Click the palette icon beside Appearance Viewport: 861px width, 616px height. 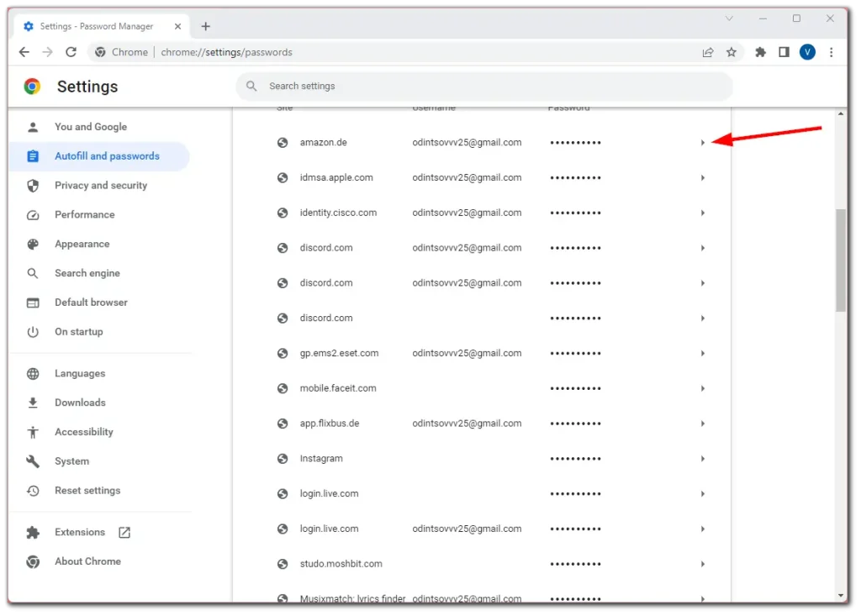pyautogui.click(x=33, y=244)
